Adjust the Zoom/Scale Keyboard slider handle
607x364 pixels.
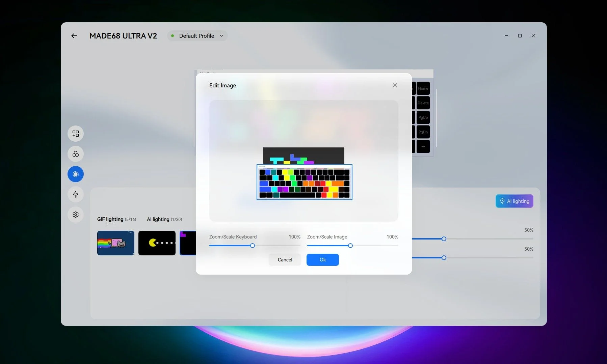click(x=253, y=246)
